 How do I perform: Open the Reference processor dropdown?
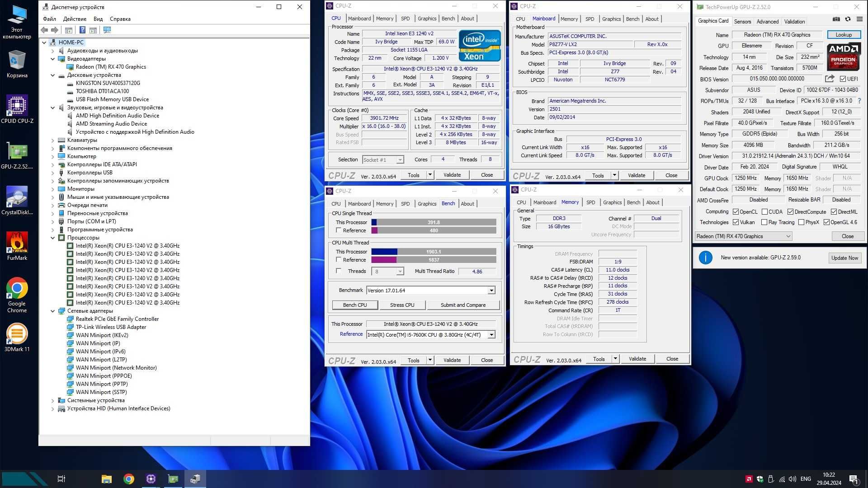(491, 335)
